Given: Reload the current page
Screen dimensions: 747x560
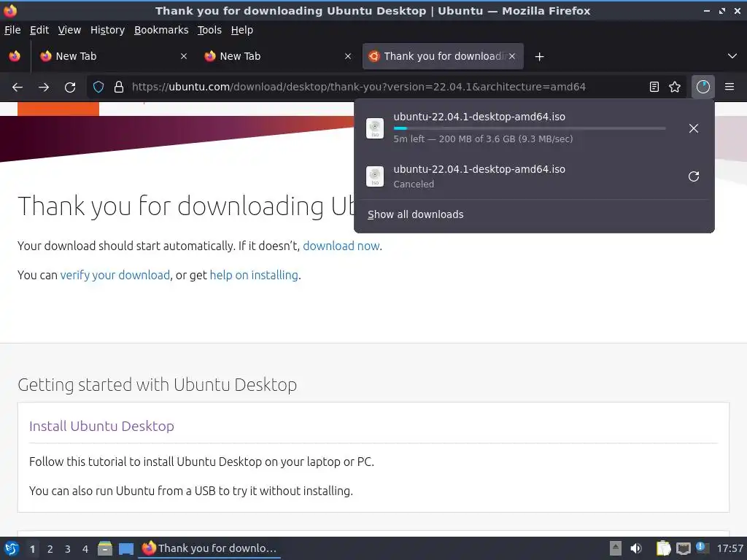Looking at the screenshot, I should pos(70,87).
